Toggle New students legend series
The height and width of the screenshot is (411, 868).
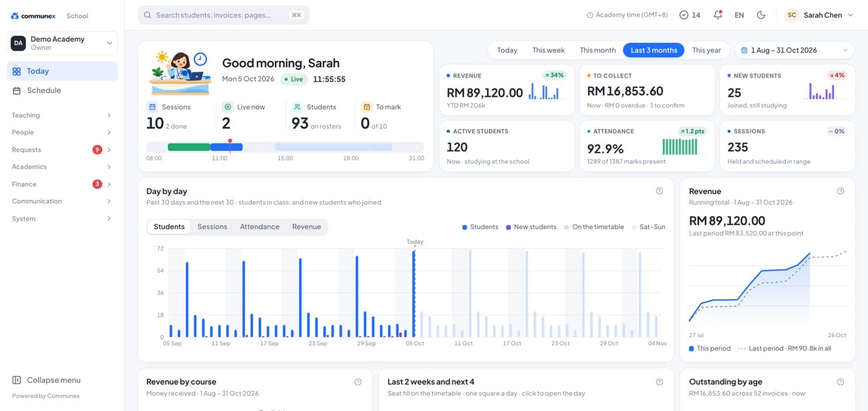point(531,227)
